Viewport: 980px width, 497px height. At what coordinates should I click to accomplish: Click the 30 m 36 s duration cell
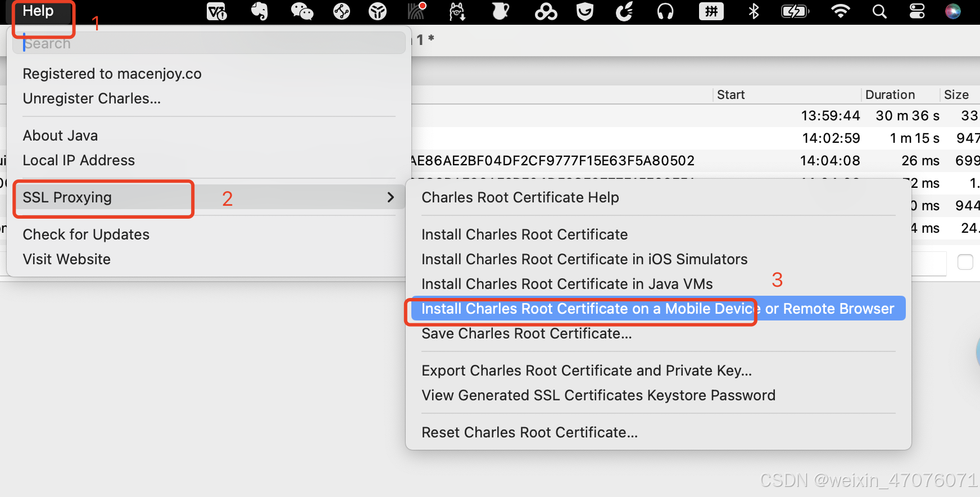pyautogui.click(x=908, y=116)
